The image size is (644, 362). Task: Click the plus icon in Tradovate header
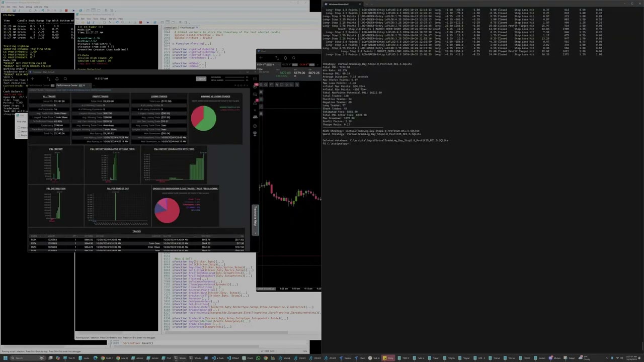pos(32,78)
